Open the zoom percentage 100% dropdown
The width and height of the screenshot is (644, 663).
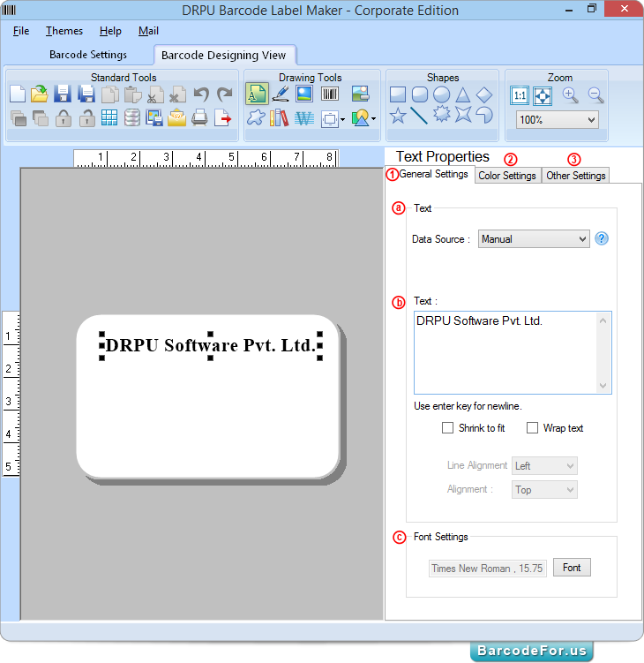[557, 120]
